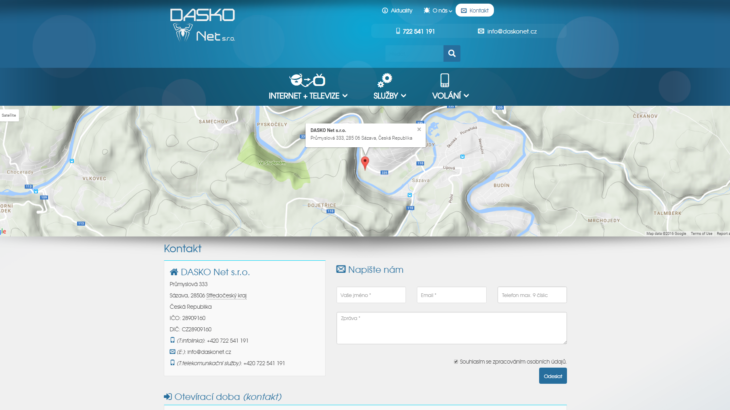Click the mobile phone Volání icon
The image size is (730, 410).
pos(445,80)
